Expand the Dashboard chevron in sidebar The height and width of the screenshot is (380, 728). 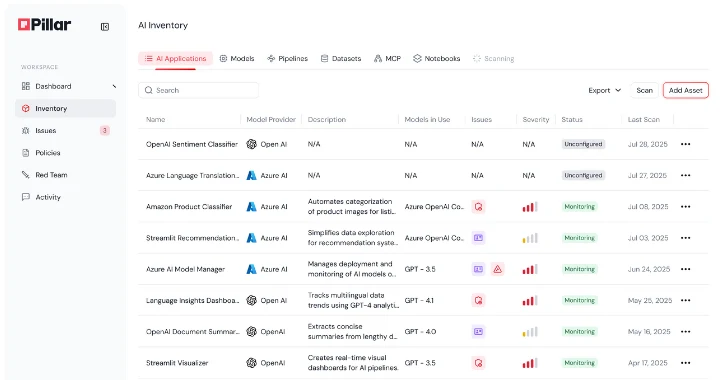[114, 86]
